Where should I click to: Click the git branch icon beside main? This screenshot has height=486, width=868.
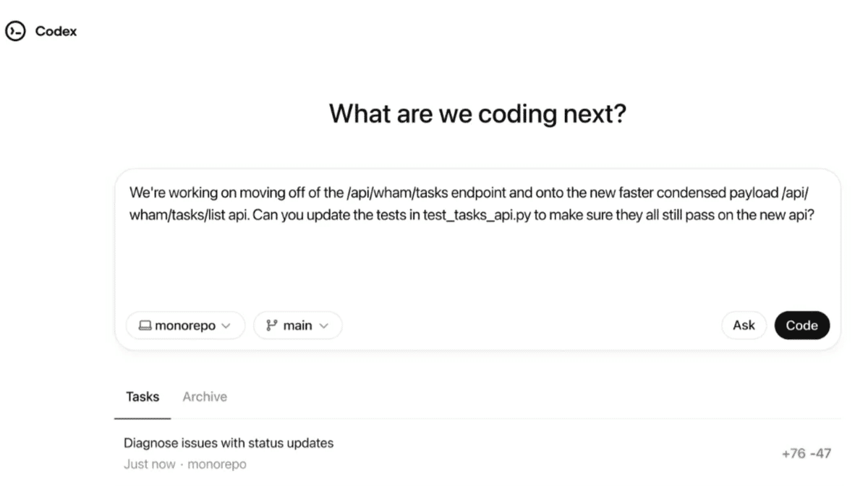tap(272, 325)
